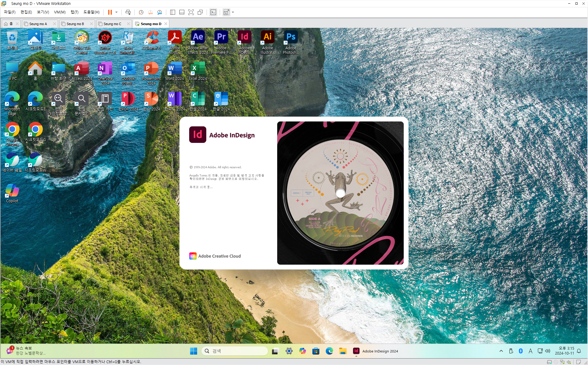Open Task View from taskbar

click(x=275, y=351)
